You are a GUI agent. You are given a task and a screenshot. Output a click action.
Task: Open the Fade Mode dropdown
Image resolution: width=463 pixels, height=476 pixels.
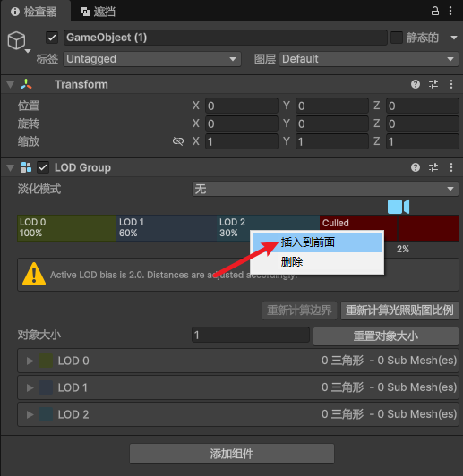pos(325,189)
